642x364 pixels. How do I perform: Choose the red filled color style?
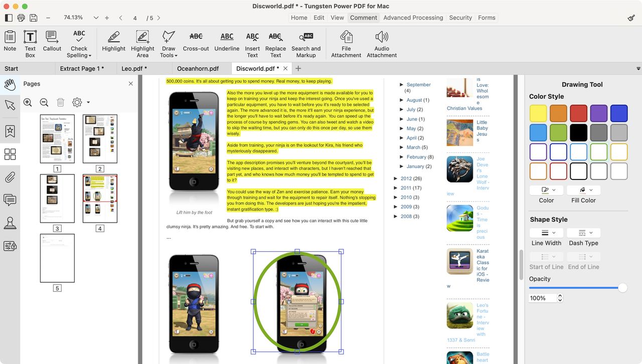[x=578, y=113]
